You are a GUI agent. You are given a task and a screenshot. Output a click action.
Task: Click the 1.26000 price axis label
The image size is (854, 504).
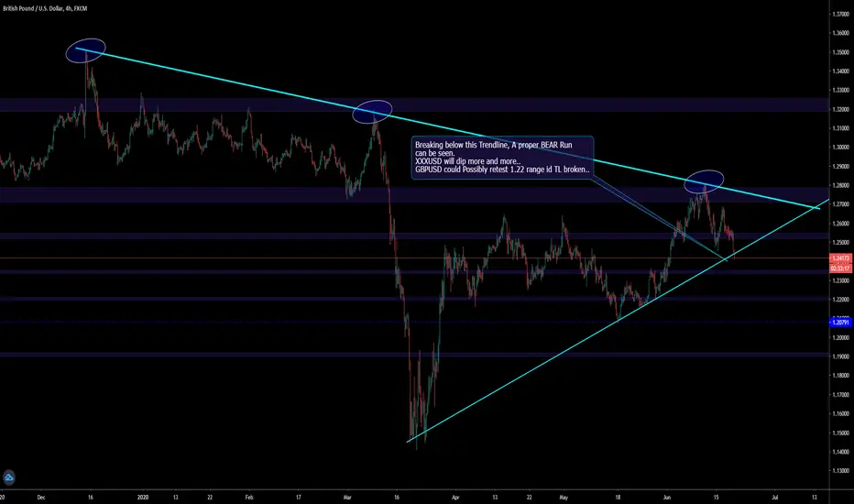point(841,224)
